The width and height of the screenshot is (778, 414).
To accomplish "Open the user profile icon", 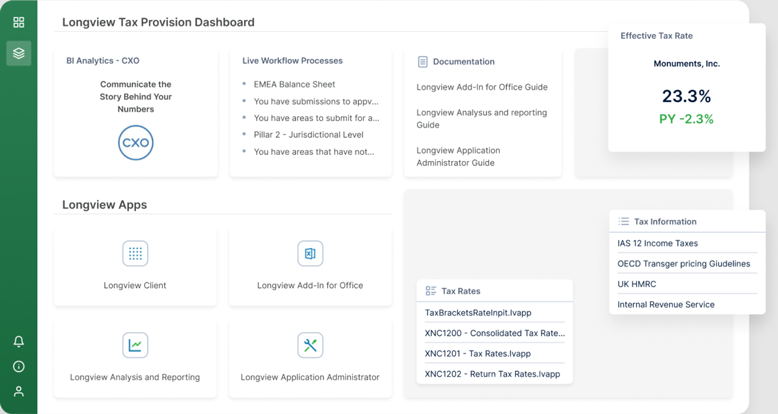I will [18, 392].
